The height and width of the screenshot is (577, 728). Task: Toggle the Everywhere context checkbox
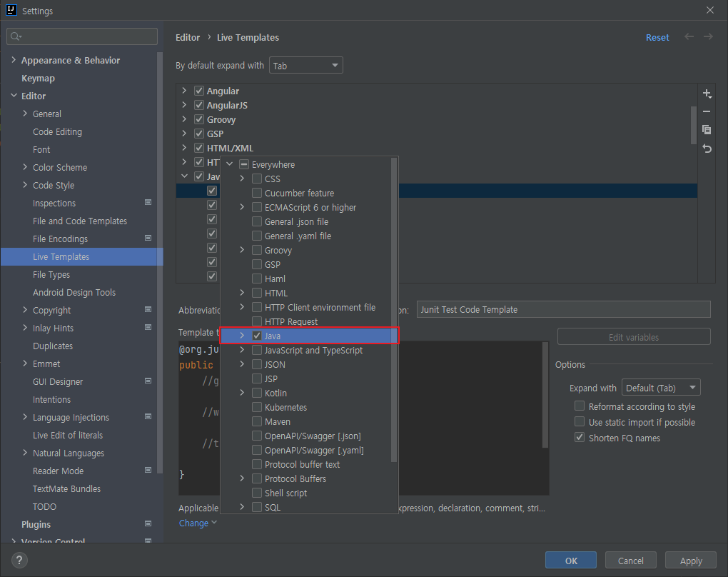(244, 164)
